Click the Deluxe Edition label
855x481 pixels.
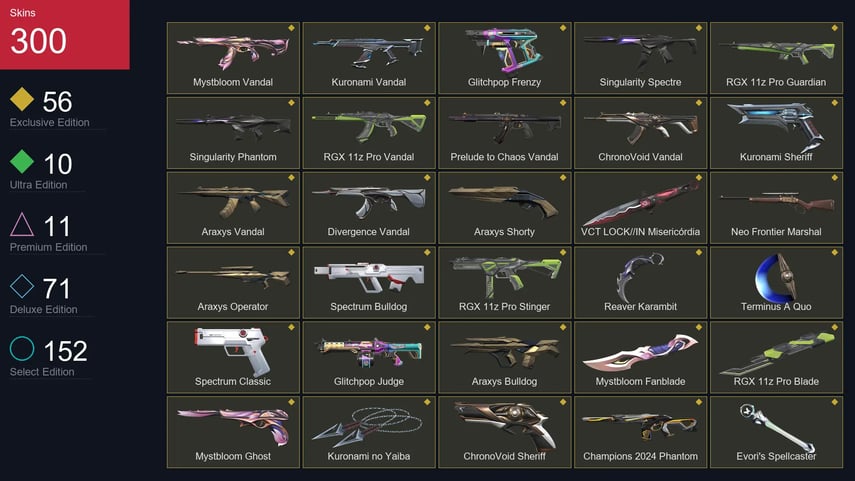click(44, 309)
